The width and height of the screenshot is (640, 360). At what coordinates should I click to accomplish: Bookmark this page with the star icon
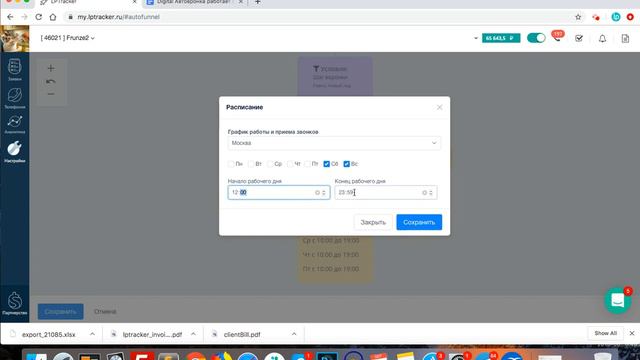click(x=578, y=17)
